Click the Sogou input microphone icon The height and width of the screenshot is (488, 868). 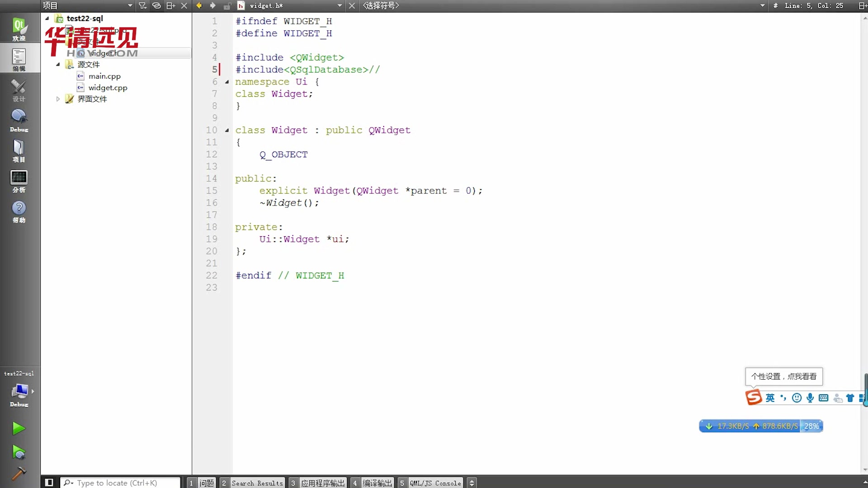click(810, 398)
